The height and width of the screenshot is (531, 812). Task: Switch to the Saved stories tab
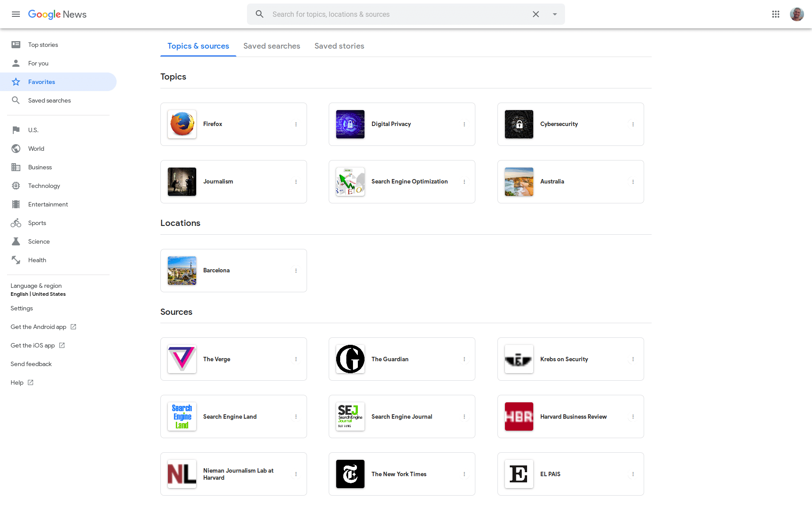[x=339, y=46]
